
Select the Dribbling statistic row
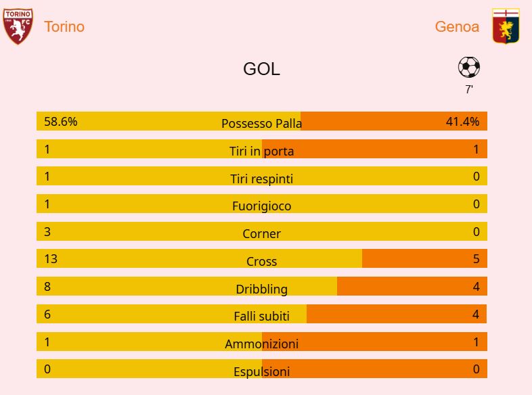tap(261, 289)
